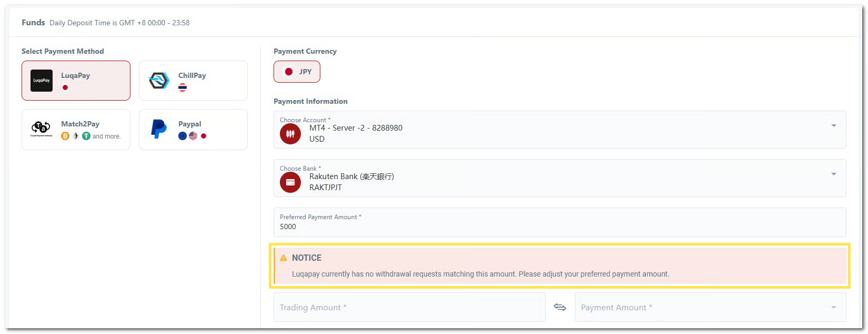Click the ChillPay logo icon
868x334 pixels.
159,81
